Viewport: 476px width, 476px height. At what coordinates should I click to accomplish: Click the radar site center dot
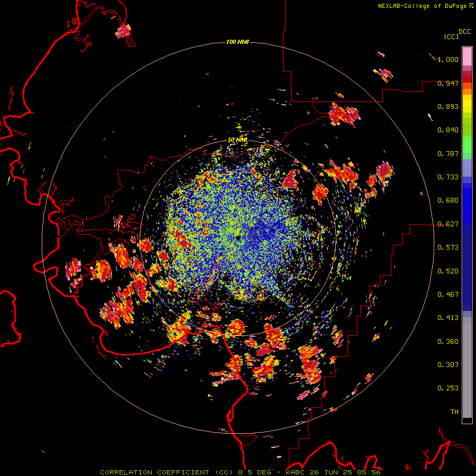238,237
